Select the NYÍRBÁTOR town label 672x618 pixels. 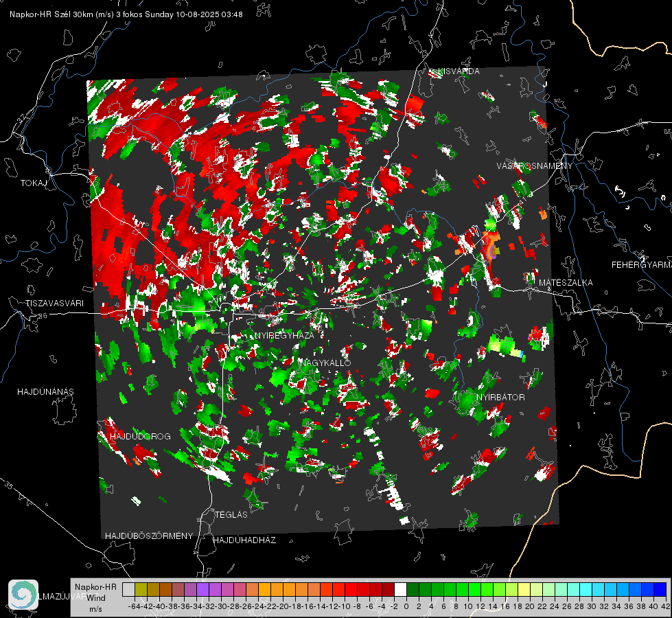500,398
